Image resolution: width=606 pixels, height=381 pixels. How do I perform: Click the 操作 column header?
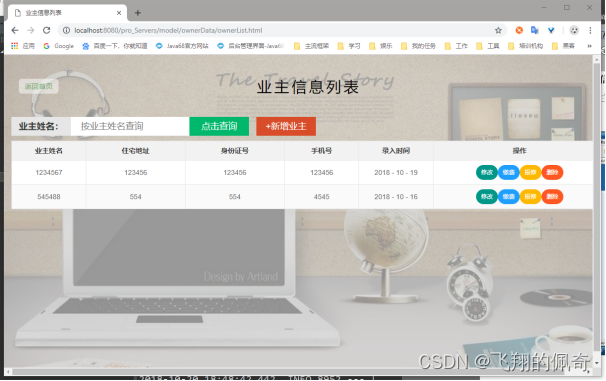tap(519, 151)
